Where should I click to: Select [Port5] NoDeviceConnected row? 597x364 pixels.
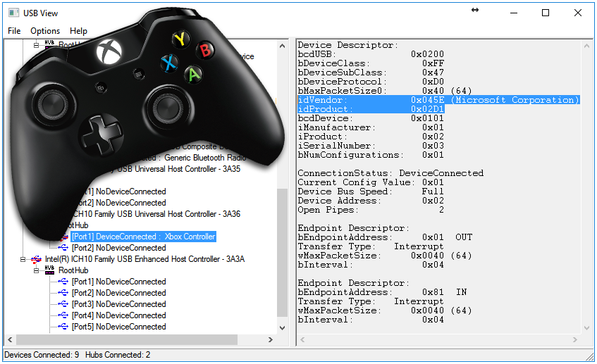(x=119, y=327)
